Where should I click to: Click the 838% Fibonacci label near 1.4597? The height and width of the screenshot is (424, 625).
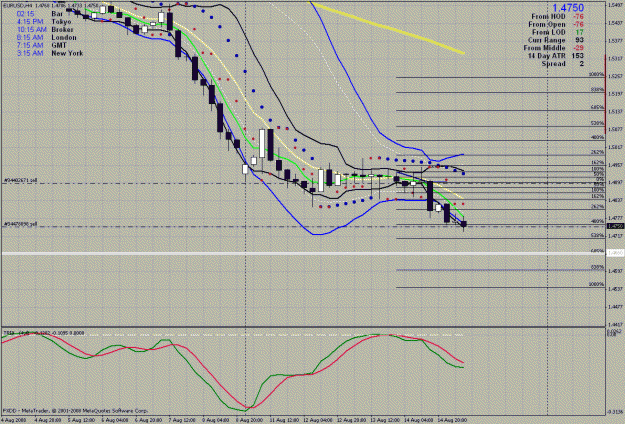pyautogui.click(x=597, y=267)
